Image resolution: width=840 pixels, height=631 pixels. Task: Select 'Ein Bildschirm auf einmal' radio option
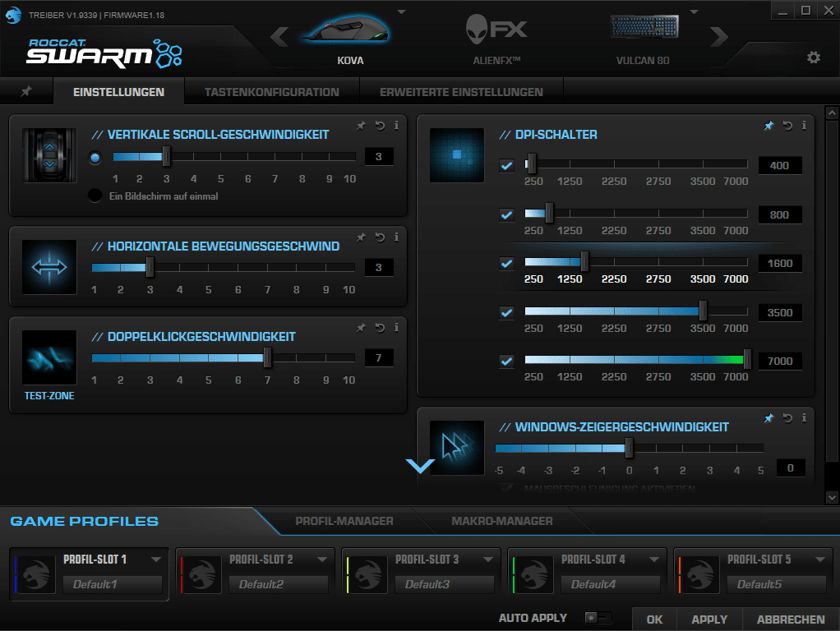(x=95, y=196)
